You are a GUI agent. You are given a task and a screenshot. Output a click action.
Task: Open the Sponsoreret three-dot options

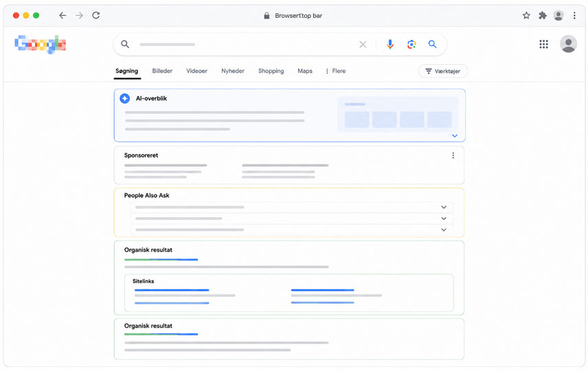[453, 155]
